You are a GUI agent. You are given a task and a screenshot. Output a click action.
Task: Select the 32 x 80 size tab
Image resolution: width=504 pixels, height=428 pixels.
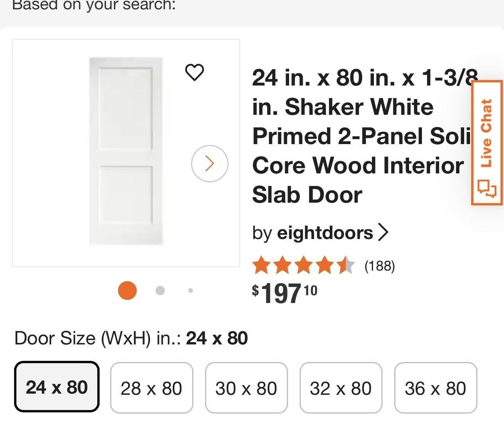click(340, 387)
